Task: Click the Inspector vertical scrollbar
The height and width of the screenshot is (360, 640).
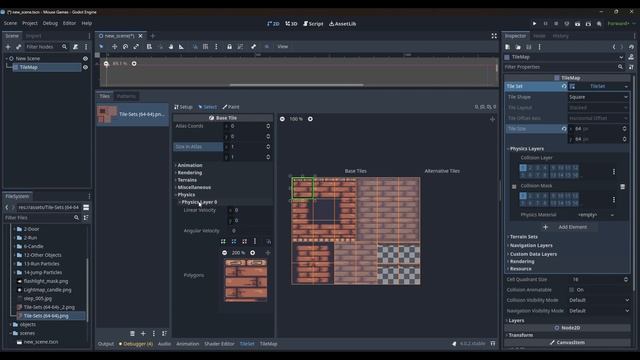Action: point(633,184)
